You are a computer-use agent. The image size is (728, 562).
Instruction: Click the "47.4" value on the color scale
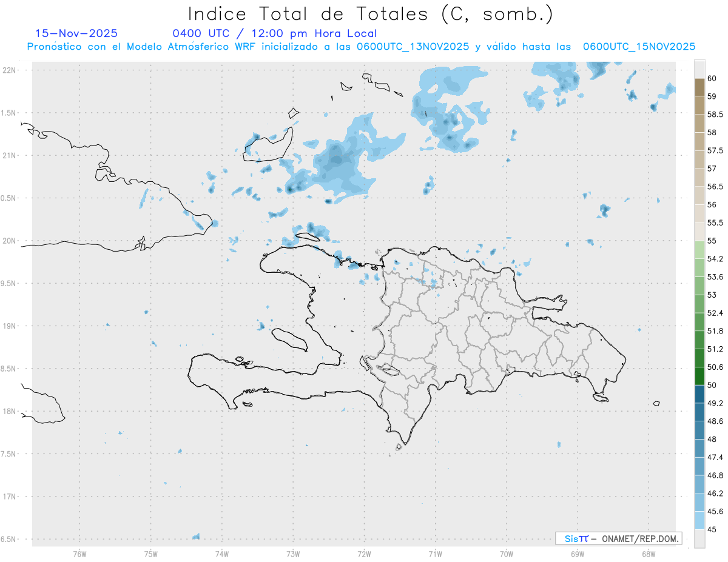715,457
